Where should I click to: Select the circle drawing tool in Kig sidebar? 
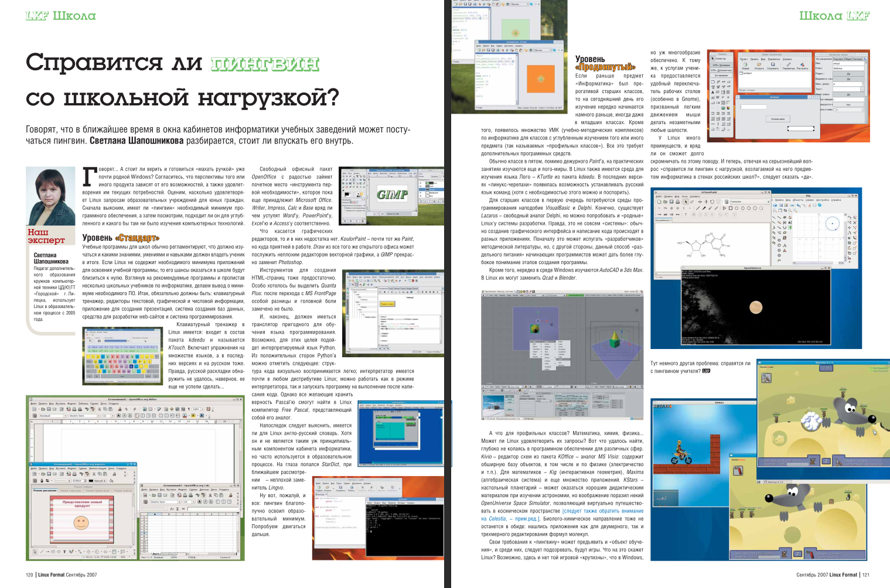point(779,244)
